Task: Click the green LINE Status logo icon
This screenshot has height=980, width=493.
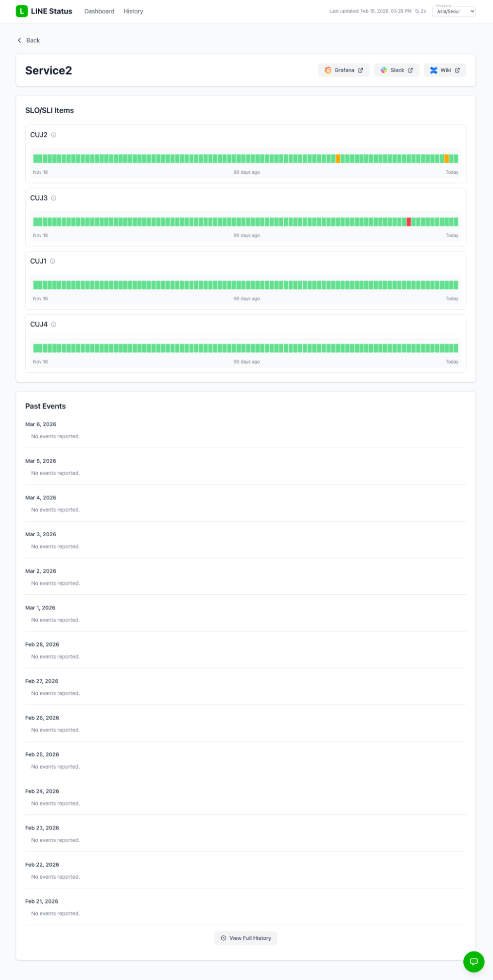Action: point(21,11)
